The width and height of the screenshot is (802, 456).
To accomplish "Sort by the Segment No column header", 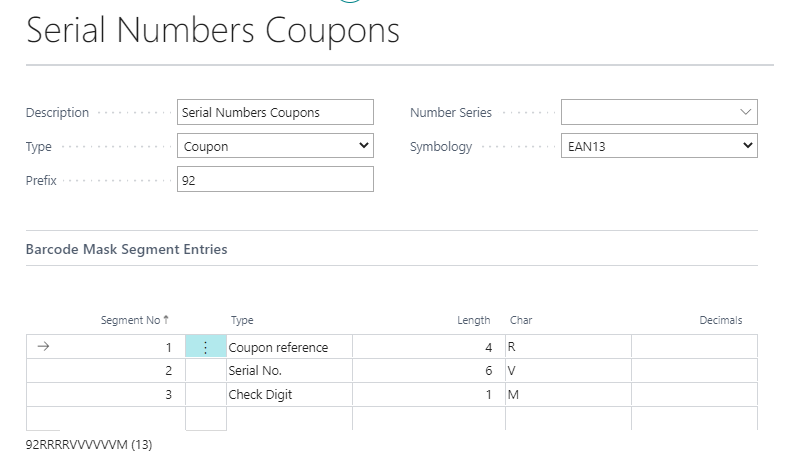I will click(x=134, y=320).
